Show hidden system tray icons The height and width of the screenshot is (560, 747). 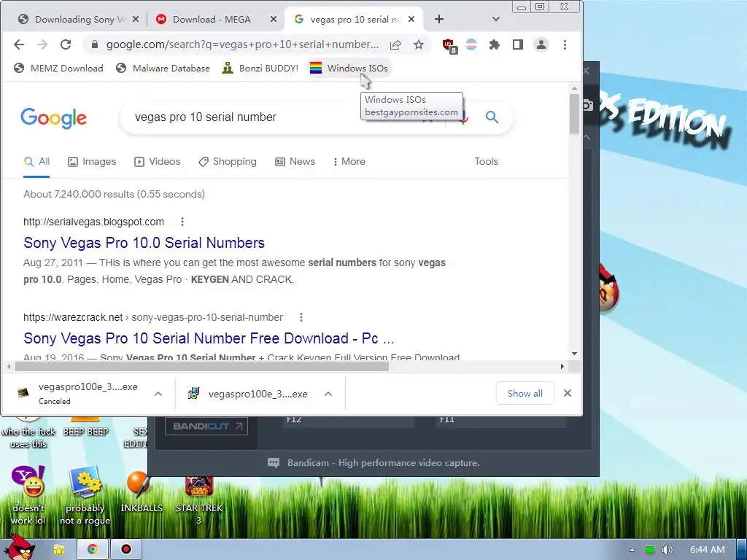pos(632,550)
